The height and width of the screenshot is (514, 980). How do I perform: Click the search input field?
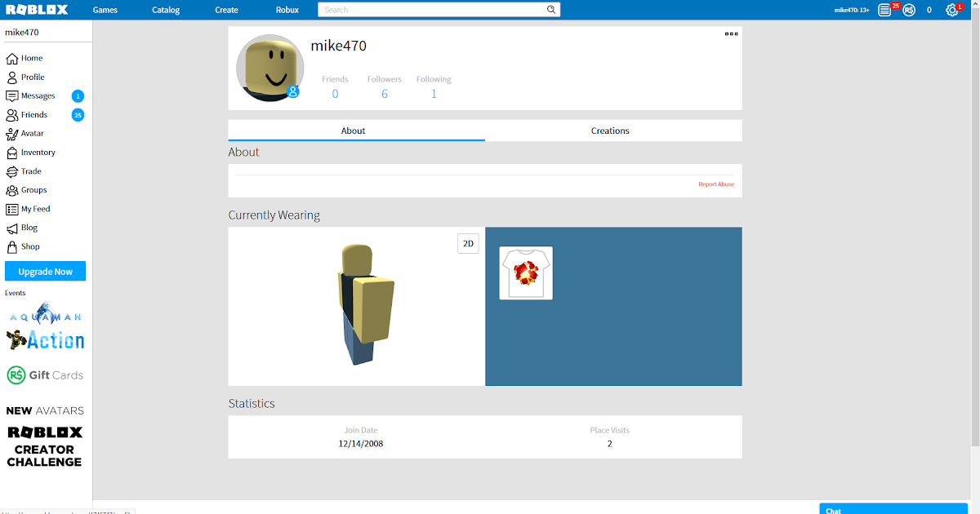(433, 10)
